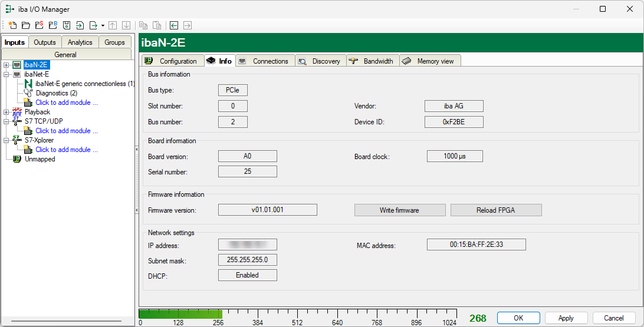Screen dimensions: 644x327
Task: Click the green load usage bar
Action: (x=180, y=314)
